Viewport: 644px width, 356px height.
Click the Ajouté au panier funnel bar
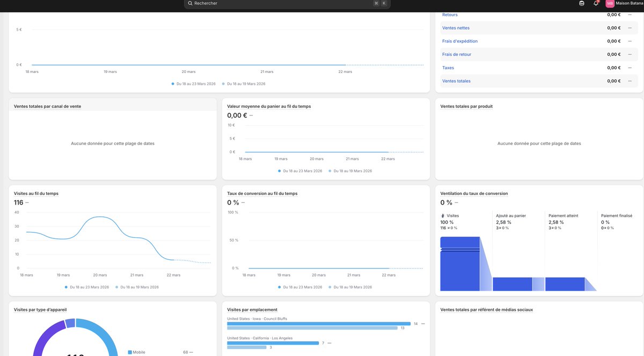point(513,284)
